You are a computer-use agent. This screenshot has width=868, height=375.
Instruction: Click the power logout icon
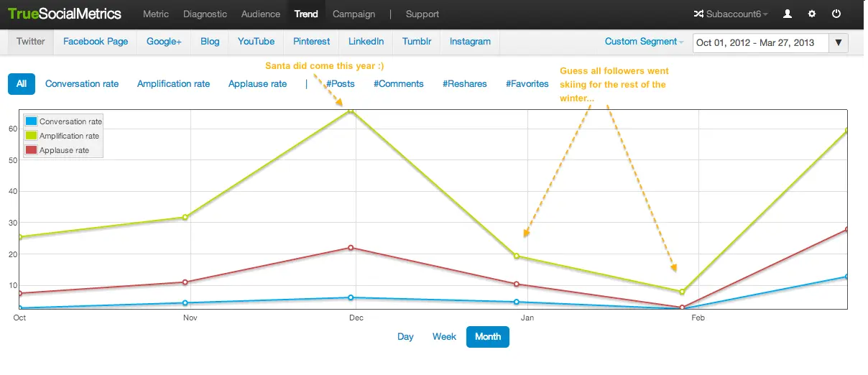click(x=836, y=14)
